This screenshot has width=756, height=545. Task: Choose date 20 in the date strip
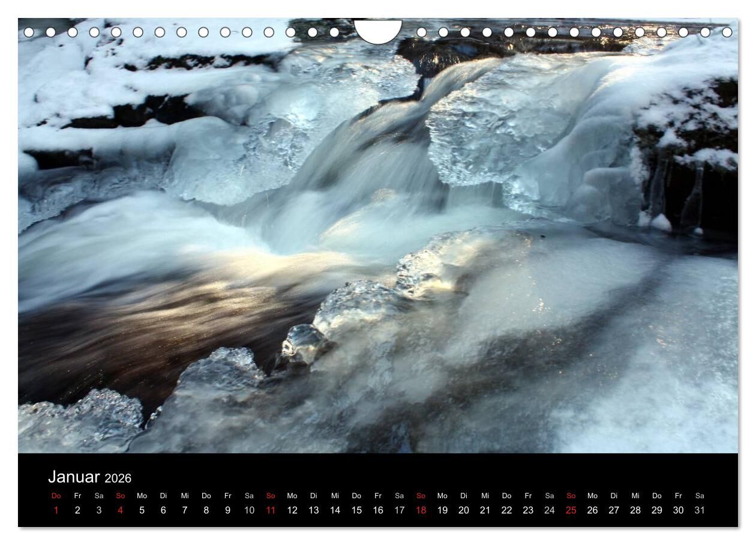464,510
